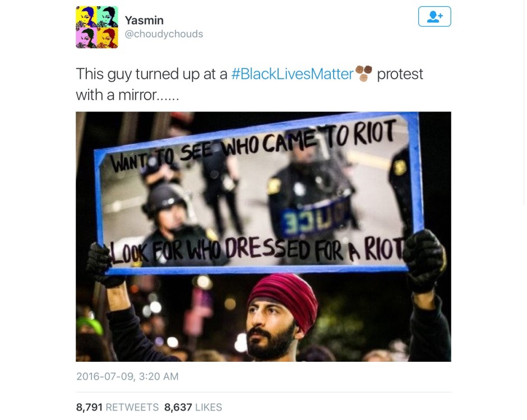527x420 pixels.
Task: Click the follow user icon button
Action: click(x=434, y=16)
